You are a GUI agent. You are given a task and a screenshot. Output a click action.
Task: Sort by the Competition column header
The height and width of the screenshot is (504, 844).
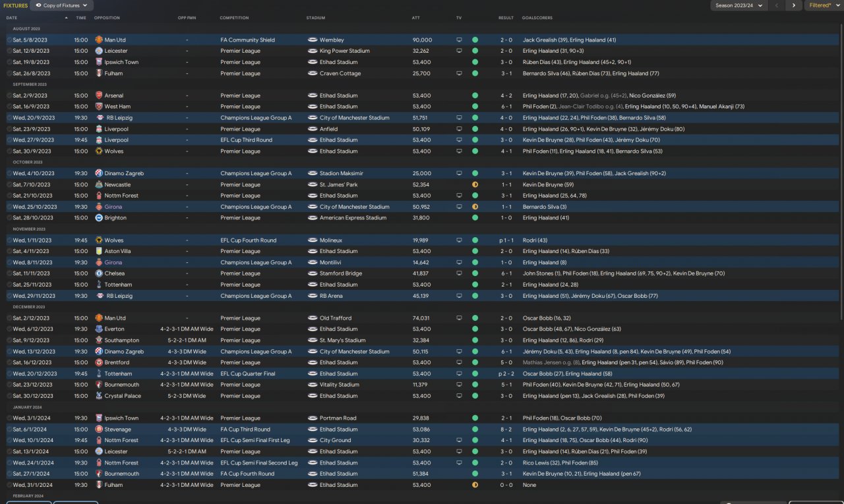(x=234, y=18)
